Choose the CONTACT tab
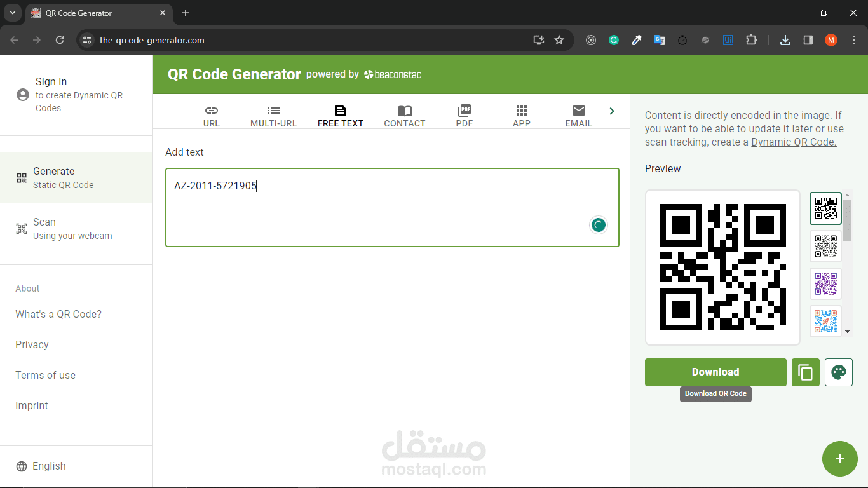This screenshot has width=868, height=488. pyautogui.click(x=405, y=116)
